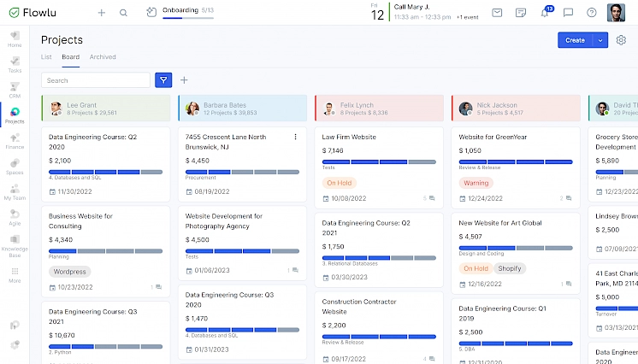638x364 pixels.
Task: Click the Wordpress tag on Business Website card
Action: click(x=69, y=272)
